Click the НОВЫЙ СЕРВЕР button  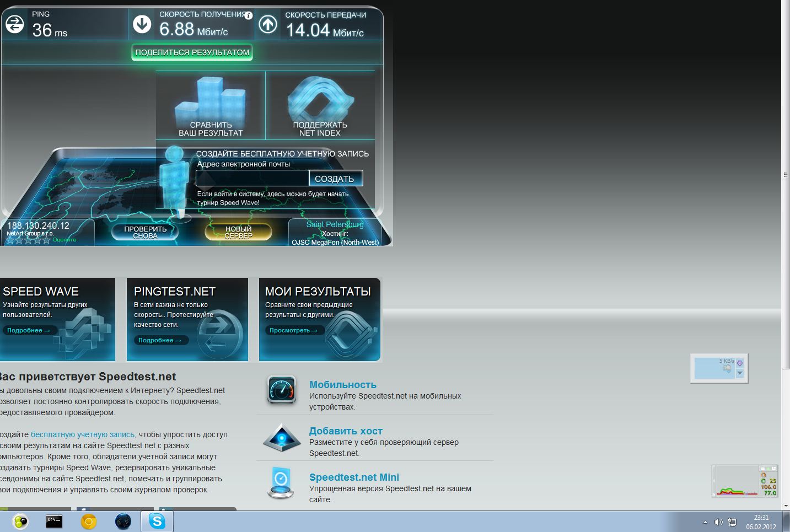tap(238, 232)
